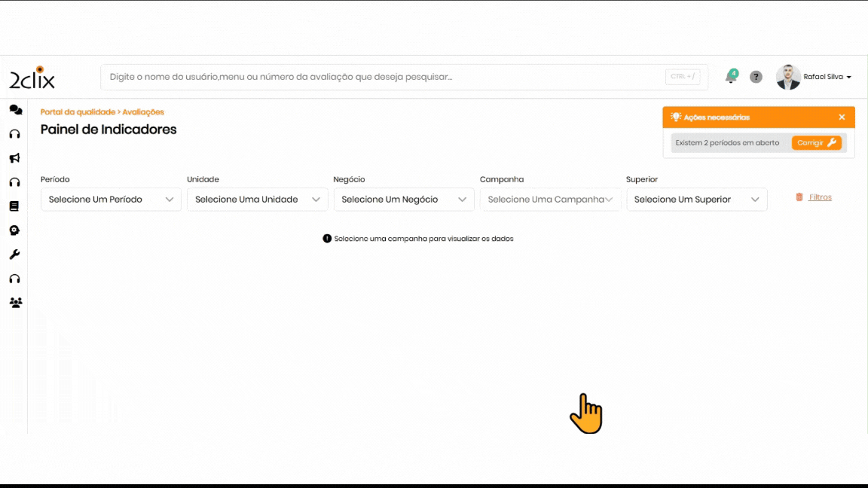Click the Filtros link to clear filters
Image resolution: width=868 pixels, height=488 pixels.
tap(819, 197)
